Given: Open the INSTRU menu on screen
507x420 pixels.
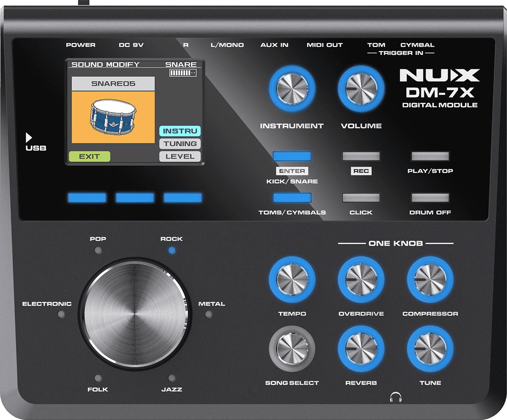Looking at the screenshot, I should click(181, 131).
